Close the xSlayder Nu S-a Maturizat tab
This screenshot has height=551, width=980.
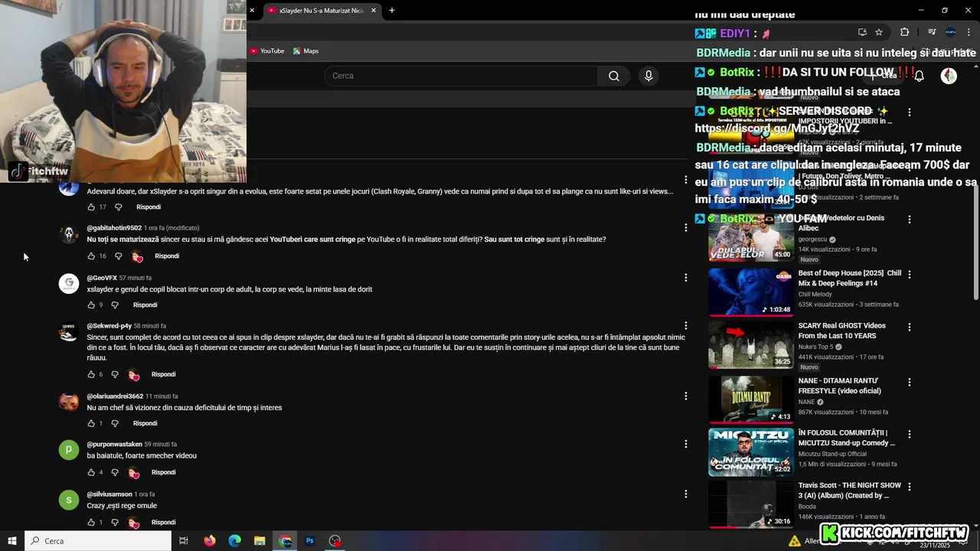point(374,11)
